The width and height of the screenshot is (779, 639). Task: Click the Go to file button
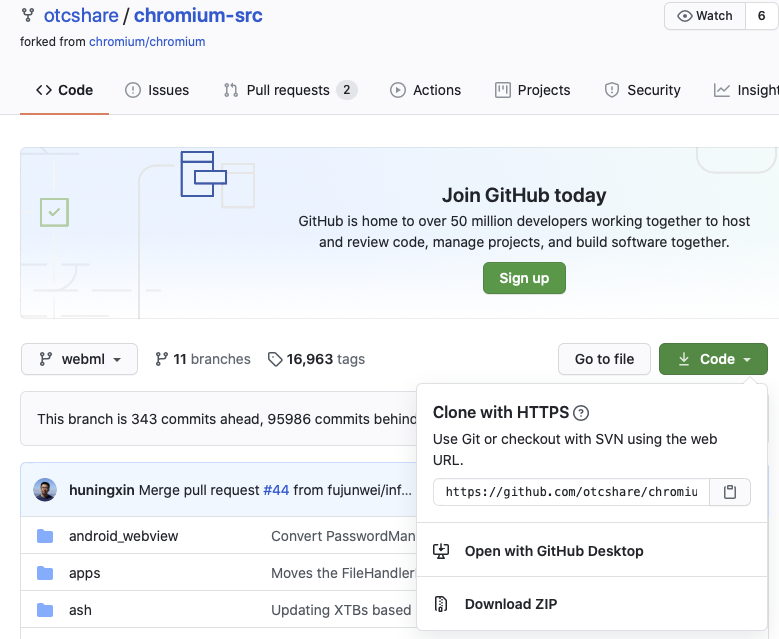(604, 359)
